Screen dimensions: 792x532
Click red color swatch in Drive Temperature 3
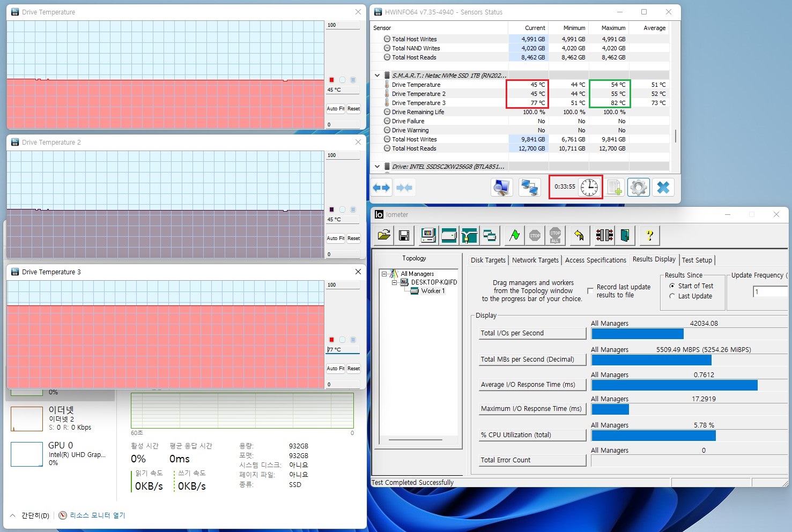(331, 340)
